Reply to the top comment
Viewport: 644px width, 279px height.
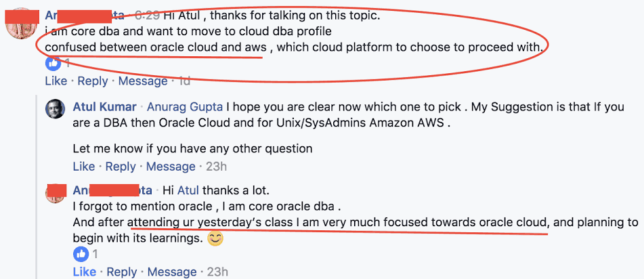(x=92, y=81)
